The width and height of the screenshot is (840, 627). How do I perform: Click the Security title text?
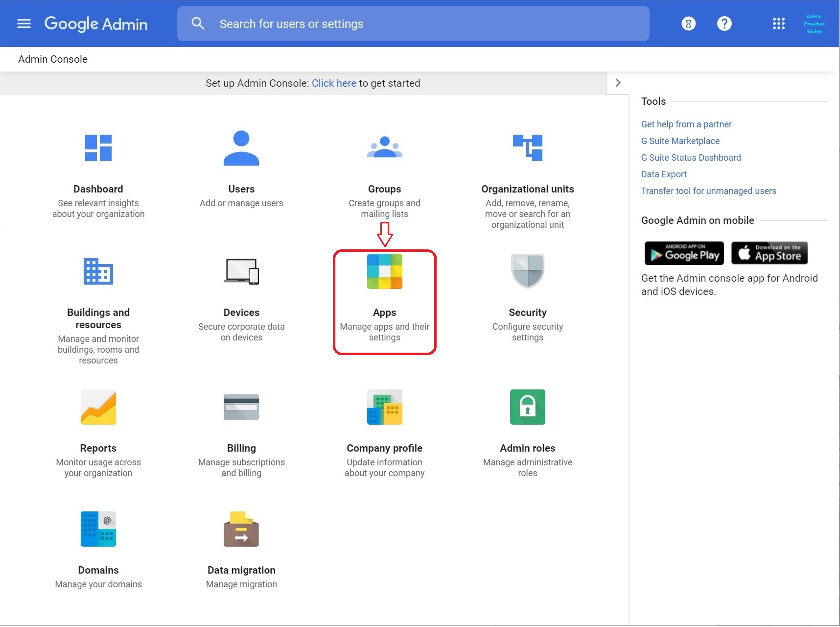tap(528, 313)
